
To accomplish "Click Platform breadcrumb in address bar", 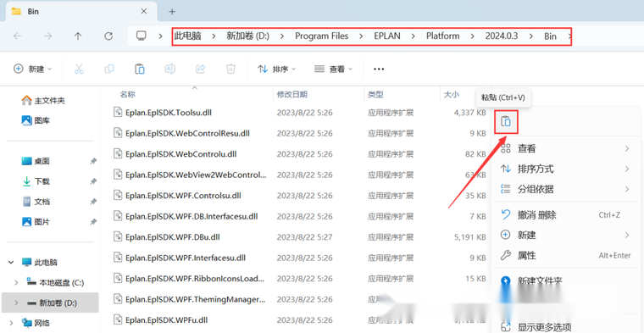I will tap(442, 36).
